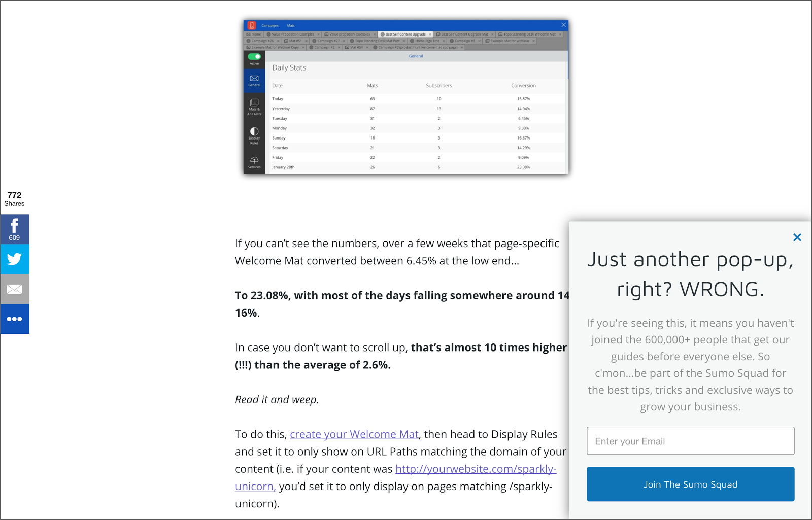Screen dimensions: 812x520
Task: Click the Enter your Email field
Action: click(690, 441)
